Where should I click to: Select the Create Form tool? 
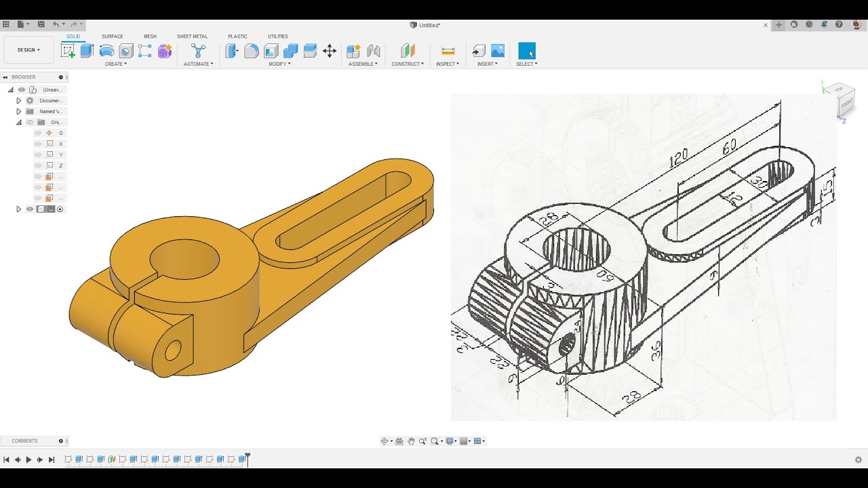tap(165, 51)
